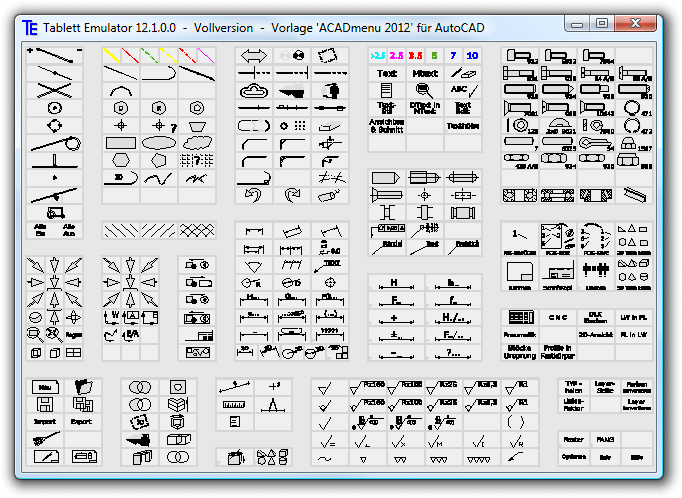Choose the hexagon polygon icon
Screen dimensions: 682x498
click(121, 160)
